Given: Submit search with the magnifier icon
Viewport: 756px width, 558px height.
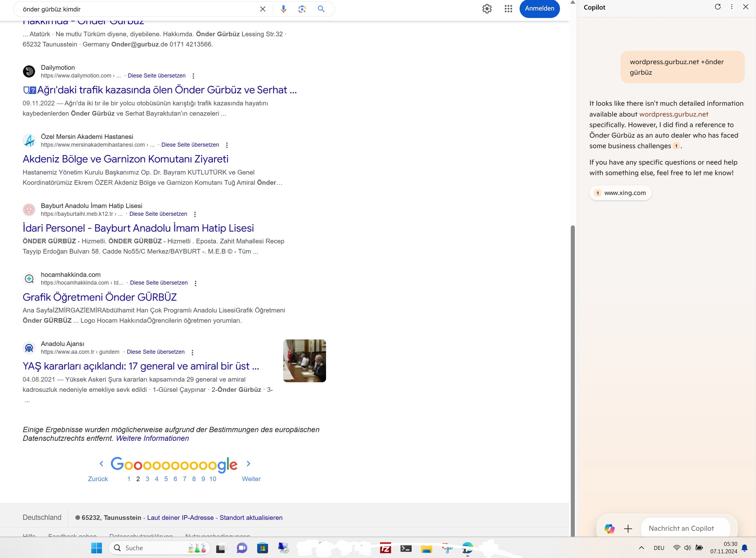Looking at the screenshot, I should [321, 9].
